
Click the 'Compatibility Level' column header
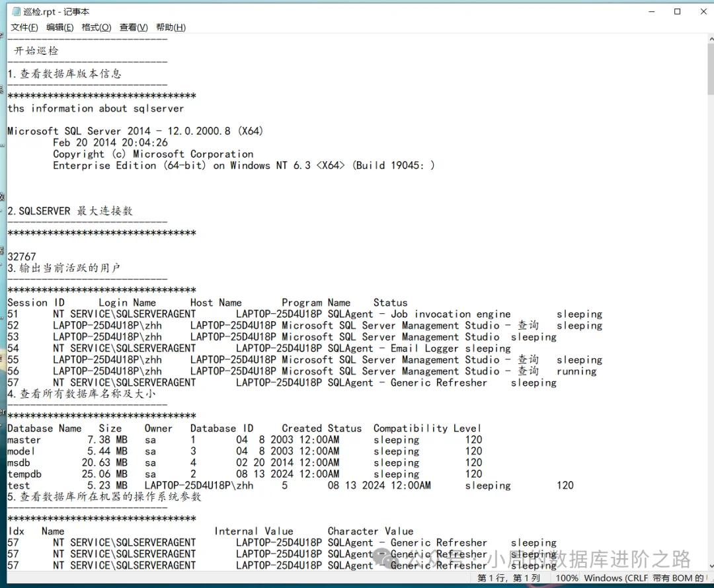tap(427, 428)
